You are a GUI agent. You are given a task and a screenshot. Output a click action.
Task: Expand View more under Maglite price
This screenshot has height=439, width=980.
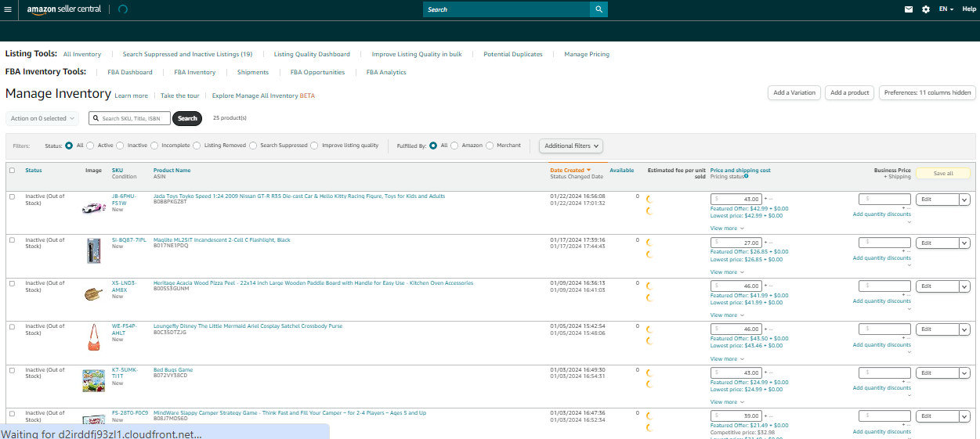coord(727,272)
